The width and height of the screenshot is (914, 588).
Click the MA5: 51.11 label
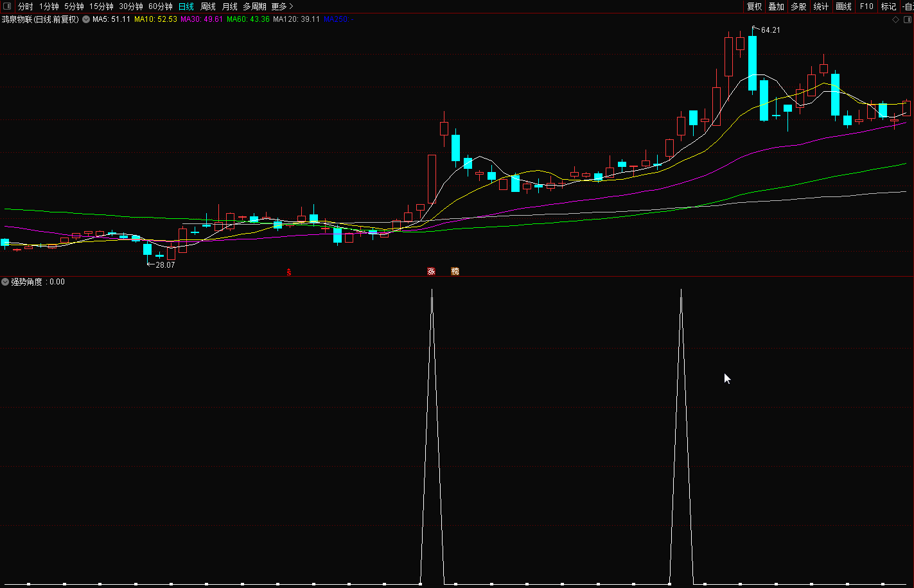pyautogui.click(x=111, y=19)
